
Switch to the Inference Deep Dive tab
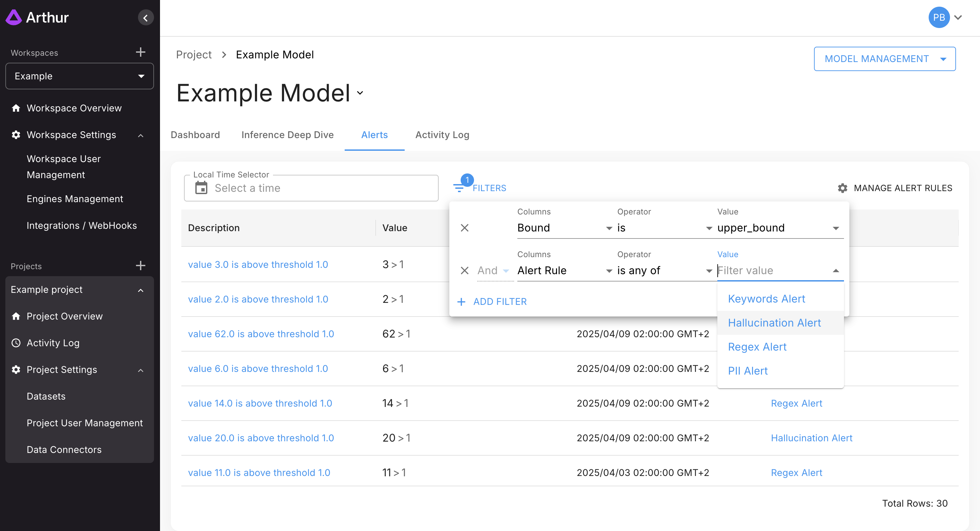click(x=287, y=135)
